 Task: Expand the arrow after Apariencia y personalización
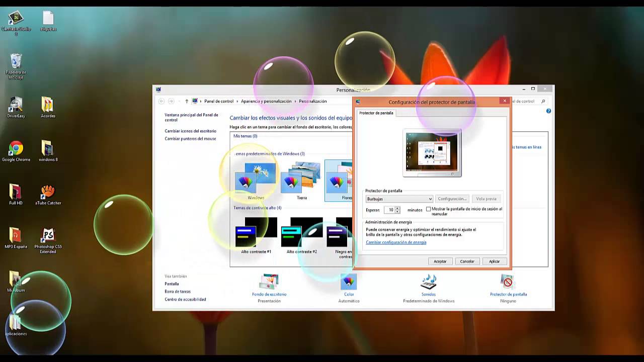click(295, 101)
